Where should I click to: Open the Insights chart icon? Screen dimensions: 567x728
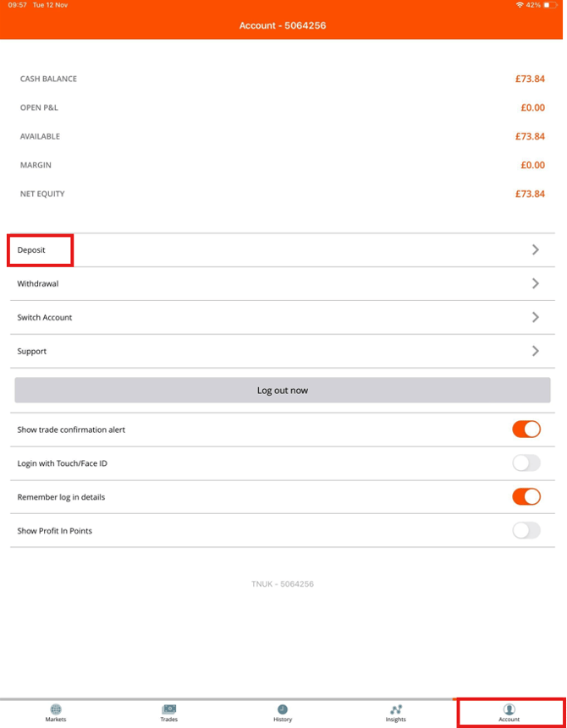[396, 709]
